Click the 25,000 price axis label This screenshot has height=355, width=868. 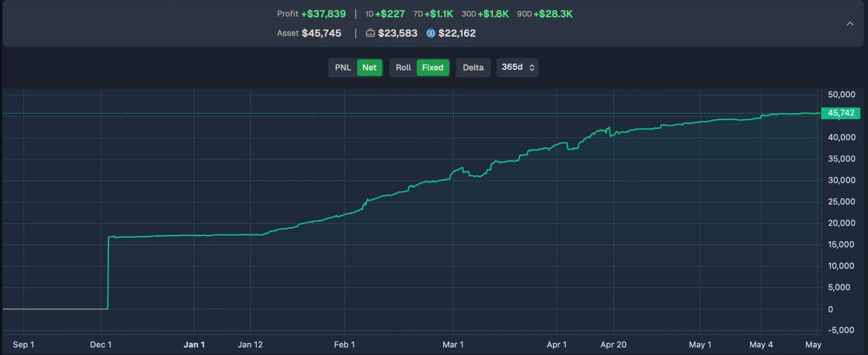click(842, 202)
